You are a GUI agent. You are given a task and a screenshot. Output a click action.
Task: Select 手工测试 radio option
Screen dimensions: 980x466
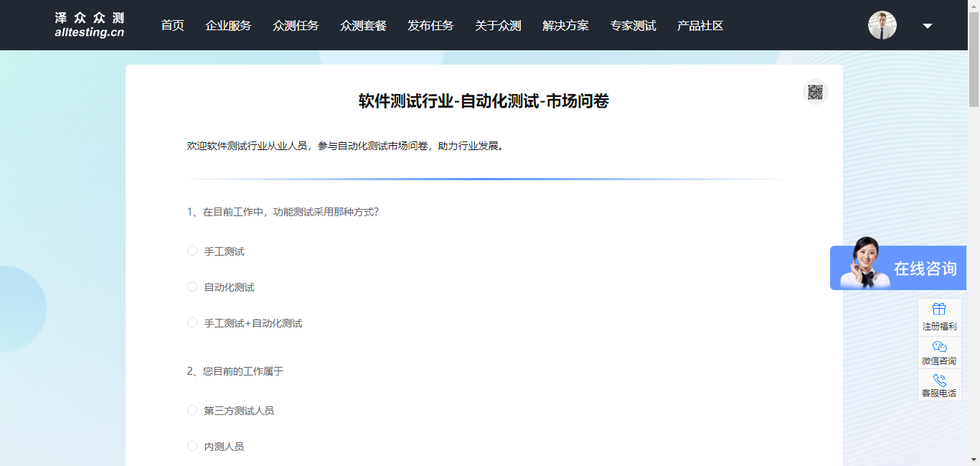point(192,251)
